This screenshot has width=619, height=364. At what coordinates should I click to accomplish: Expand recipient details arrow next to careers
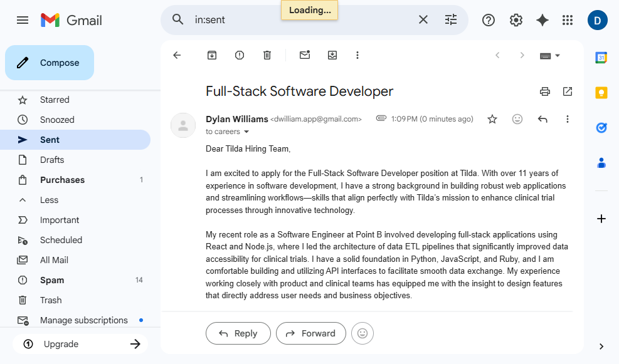point(246,132)
